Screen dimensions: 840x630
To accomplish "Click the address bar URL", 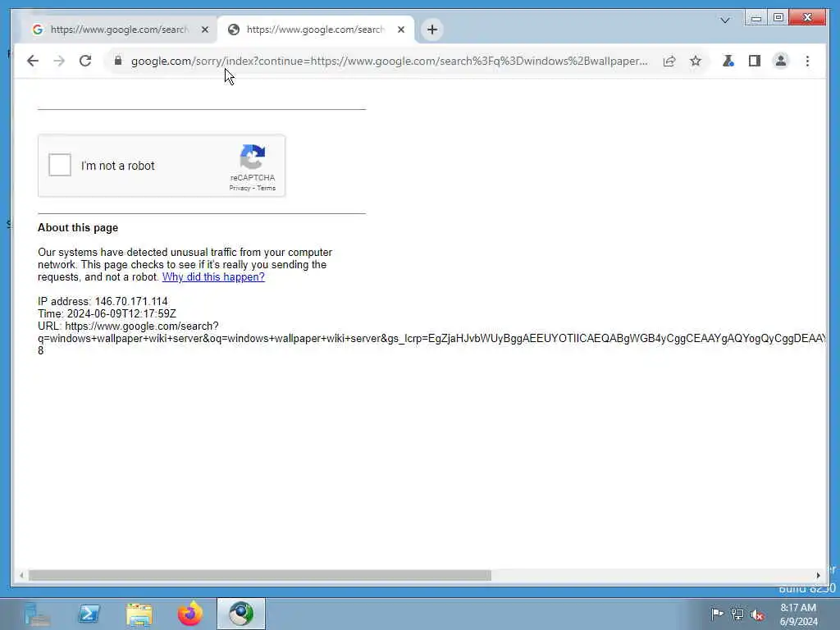I will click(389, 61).
